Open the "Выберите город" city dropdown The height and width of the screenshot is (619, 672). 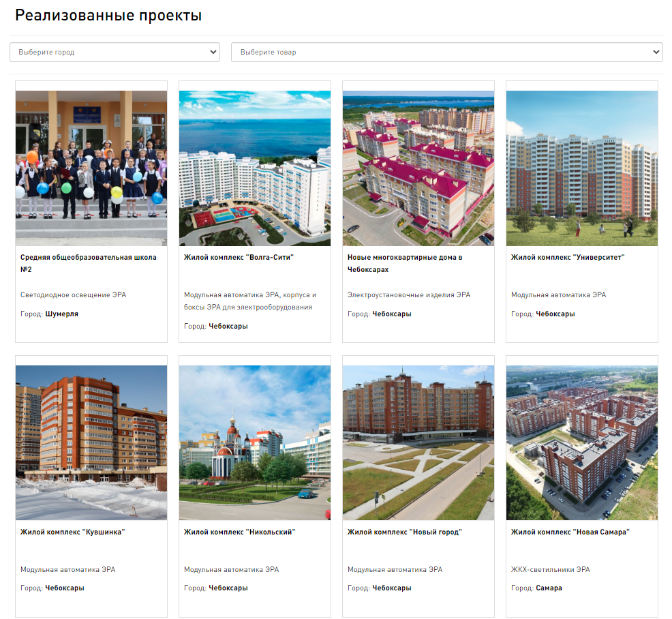coord(115,52)
